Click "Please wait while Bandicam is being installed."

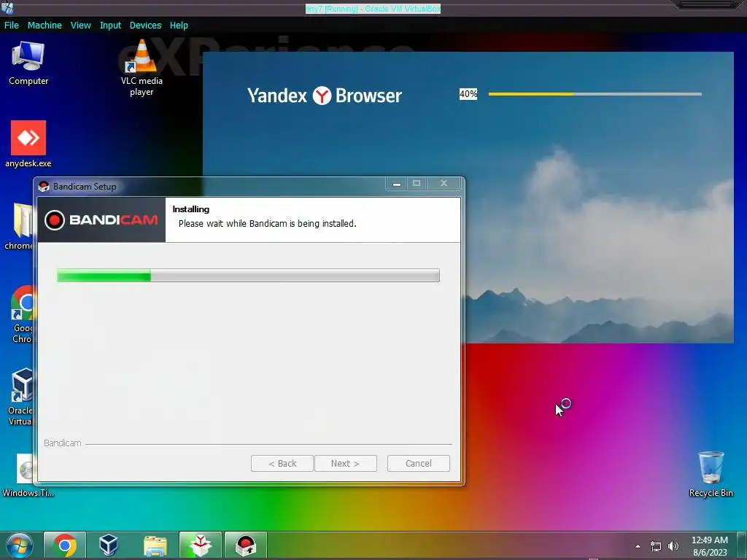point(267,224)
